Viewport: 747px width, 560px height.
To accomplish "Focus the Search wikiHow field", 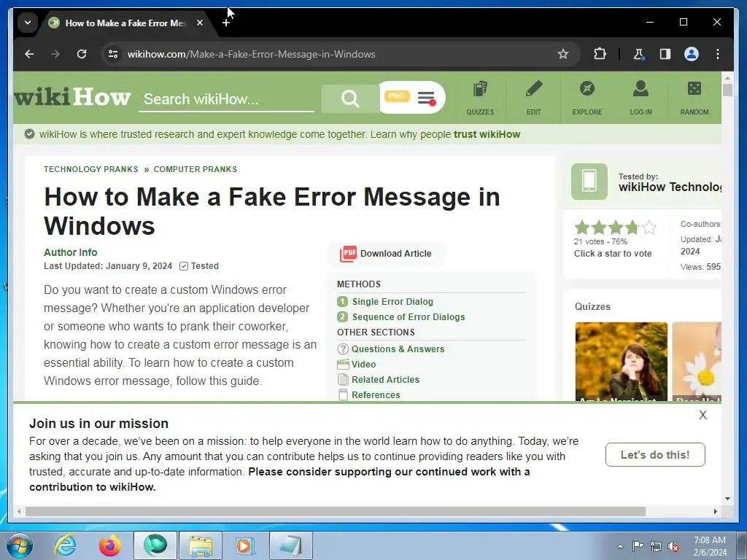I will (226, 99).
